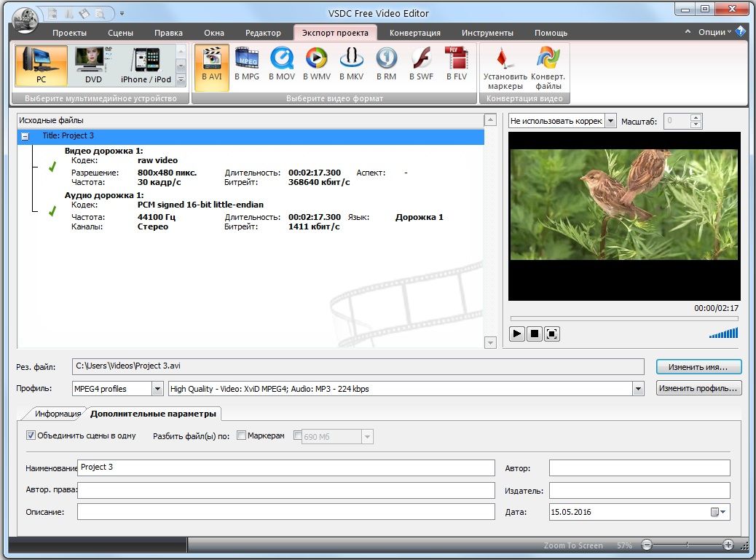This screenshot has height=560, width=756.
Task: Open the Инструменты tab
Action: point(487,33)
